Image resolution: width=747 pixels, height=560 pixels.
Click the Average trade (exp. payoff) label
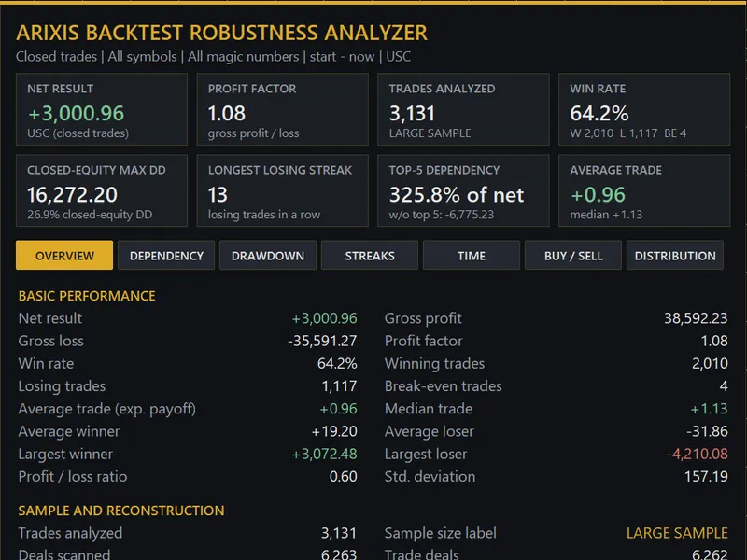click(x=106, y=409)
